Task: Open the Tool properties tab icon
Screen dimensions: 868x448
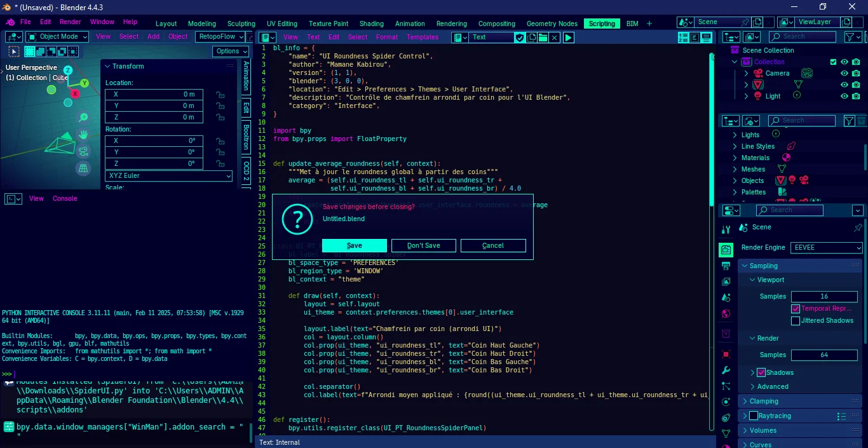Action: point(726,229)
